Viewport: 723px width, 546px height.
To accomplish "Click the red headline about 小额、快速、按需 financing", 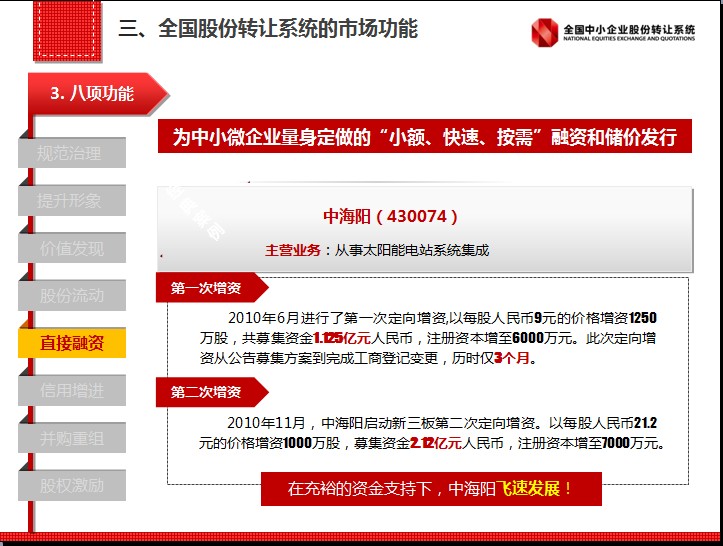I will tap(425, 136).
